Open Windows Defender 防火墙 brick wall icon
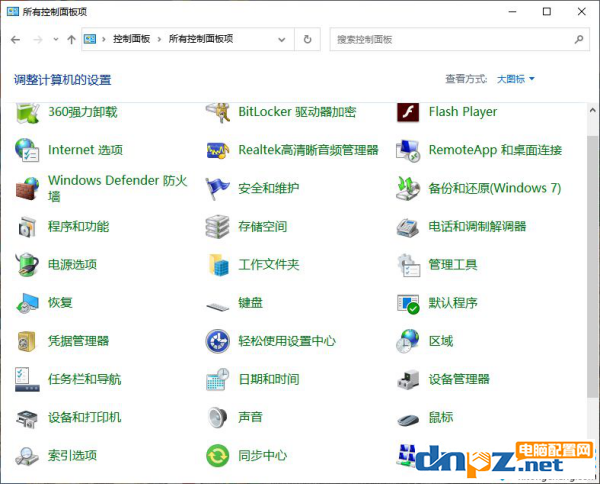The image size is (600, 484). pyautogui.click(x=27, y=188)
